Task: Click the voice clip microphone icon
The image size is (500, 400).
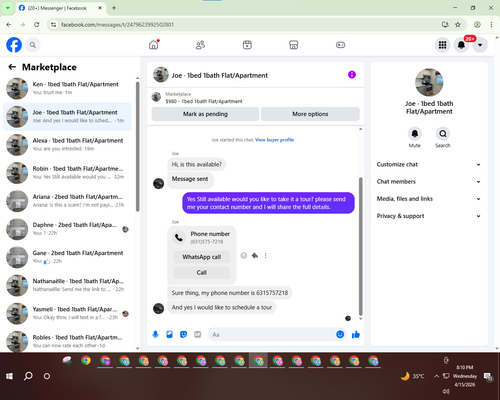Action: click(155, 334)
